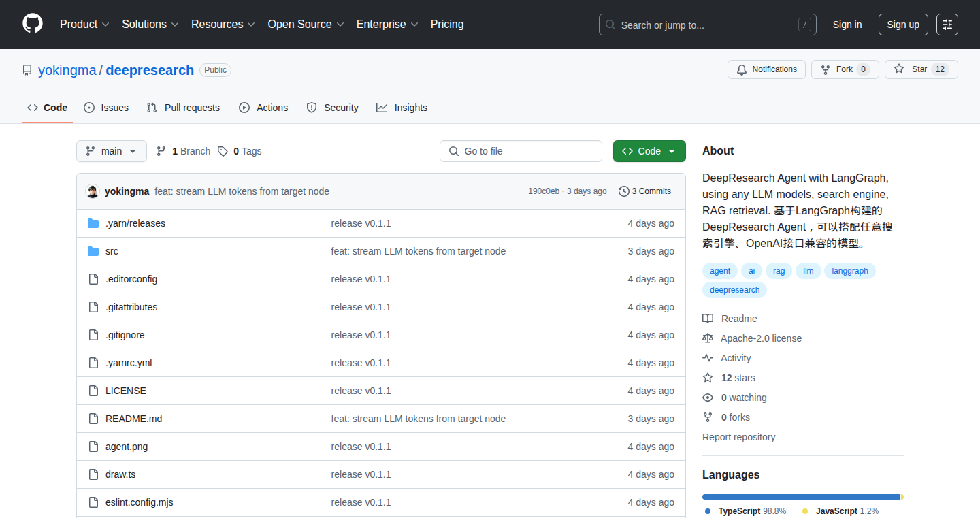Viewport: 980px width, 518px height.
Task: Click the file icon beside draw.ts
Action: pos(93,474)
